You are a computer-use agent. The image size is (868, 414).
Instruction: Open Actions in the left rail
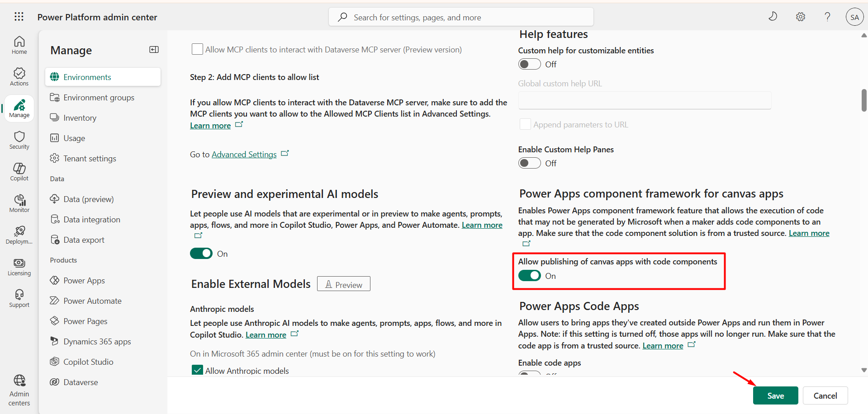point(19,76)
